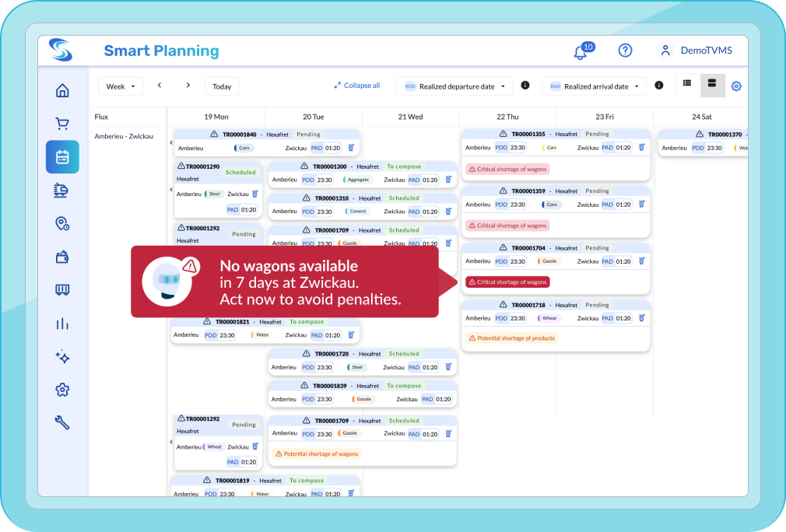Viewport: 786px width, 532px height.
Task: Open train card TR00001819
Action: [265, 486]
